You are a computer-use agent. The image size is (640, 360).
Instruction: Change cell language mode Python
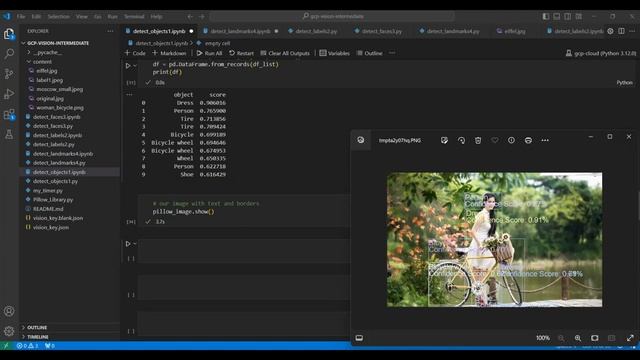tap(624, 82)
